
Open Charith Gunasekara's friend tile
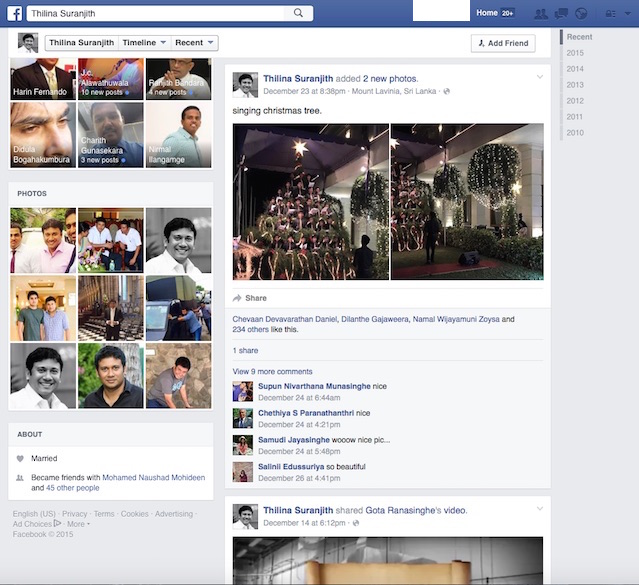click(111, 135)
